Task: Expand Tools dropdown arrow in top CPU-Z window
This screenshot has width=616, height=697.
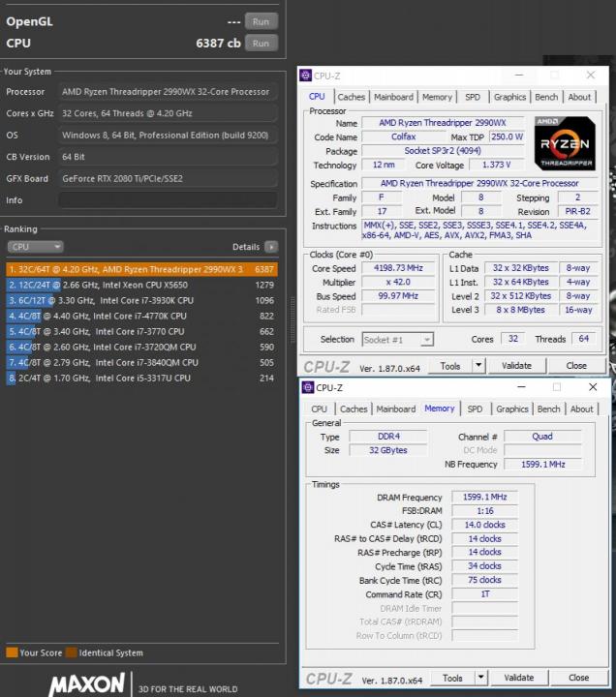Action: point(478,366)
